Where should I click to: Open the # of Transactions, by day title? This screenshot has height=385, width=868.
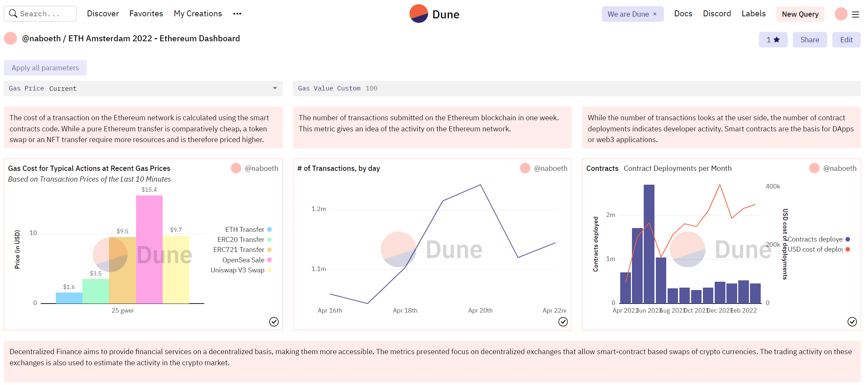click(338, 168)
